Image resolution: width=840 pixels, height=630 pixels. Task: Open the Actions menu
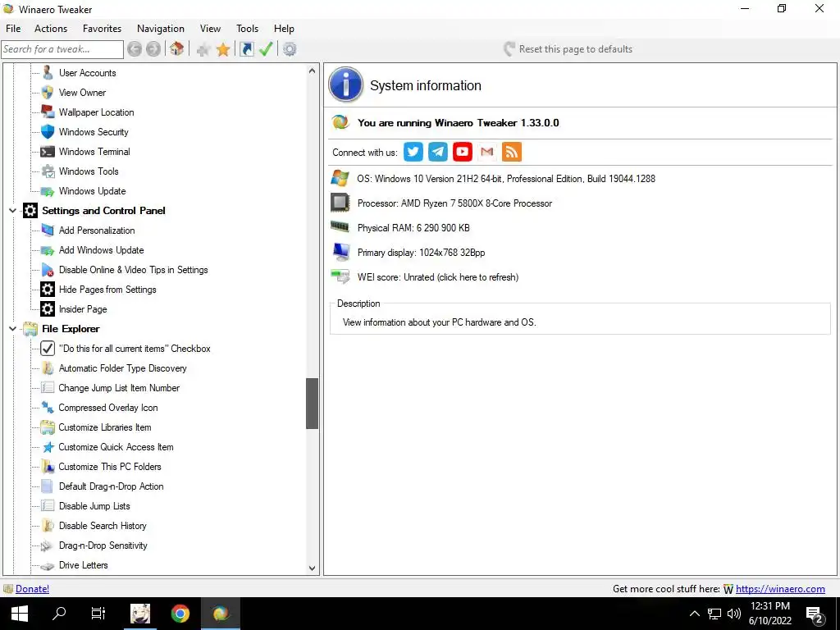51,29
